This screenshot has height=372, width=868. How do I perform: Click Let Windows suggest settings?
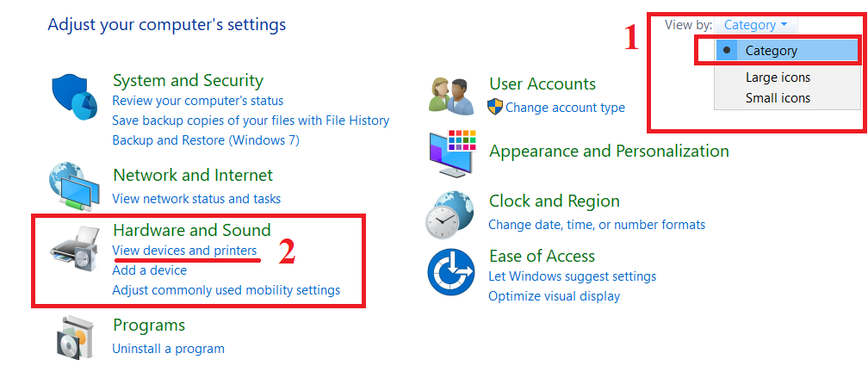coord(572,276)
